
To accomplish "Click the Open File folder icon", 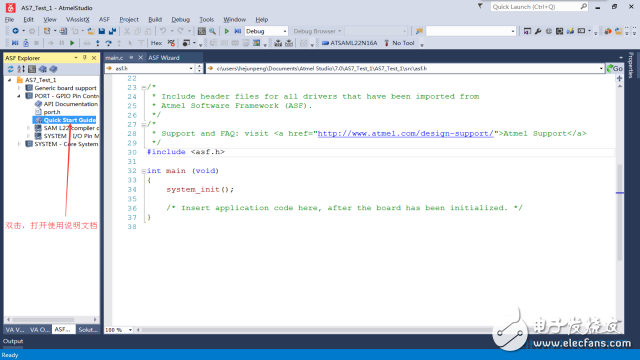I will point(91,31).
